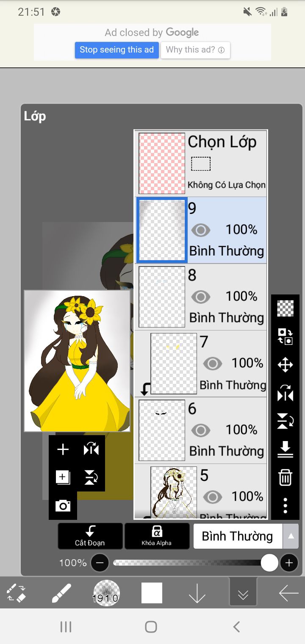Open the three-dots more options menu
This screenshot has height=644, width=305.
pyautogui.click(x=285, y=505)
